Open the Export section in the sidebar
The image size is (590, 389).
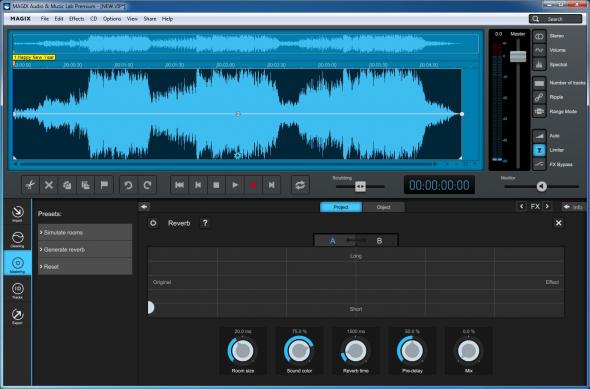coord(17,316)
